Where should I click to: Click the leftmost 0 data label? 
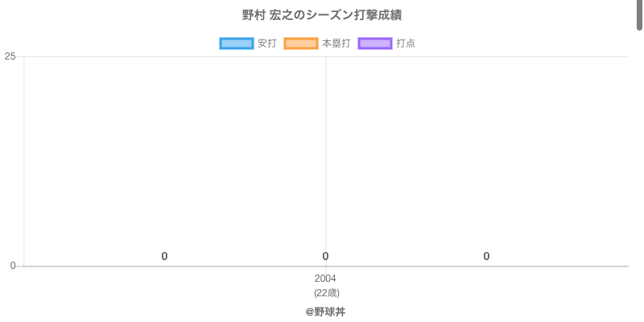pos(164,256)
